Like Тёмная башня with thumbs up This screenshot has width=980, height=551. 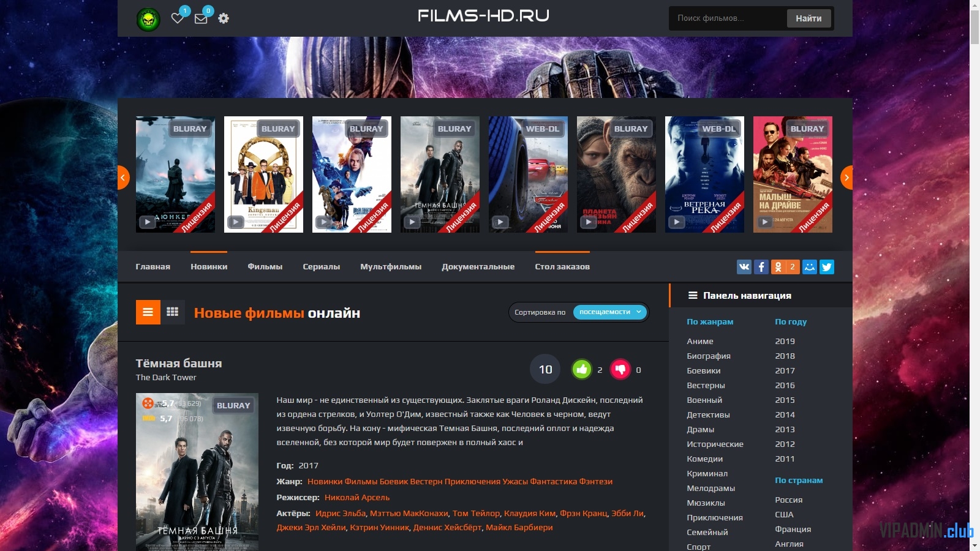[x=582, y=369]
